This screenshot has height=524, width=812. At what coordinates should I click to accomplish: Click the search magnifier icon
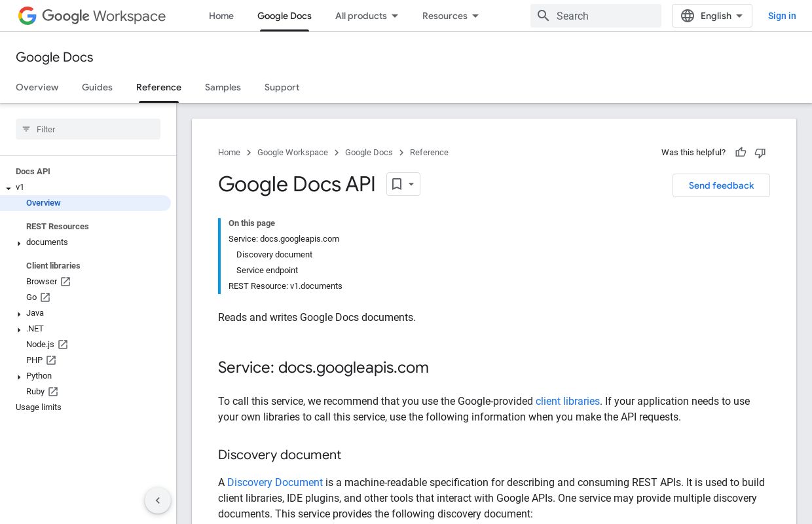click(x=543, y=16)
